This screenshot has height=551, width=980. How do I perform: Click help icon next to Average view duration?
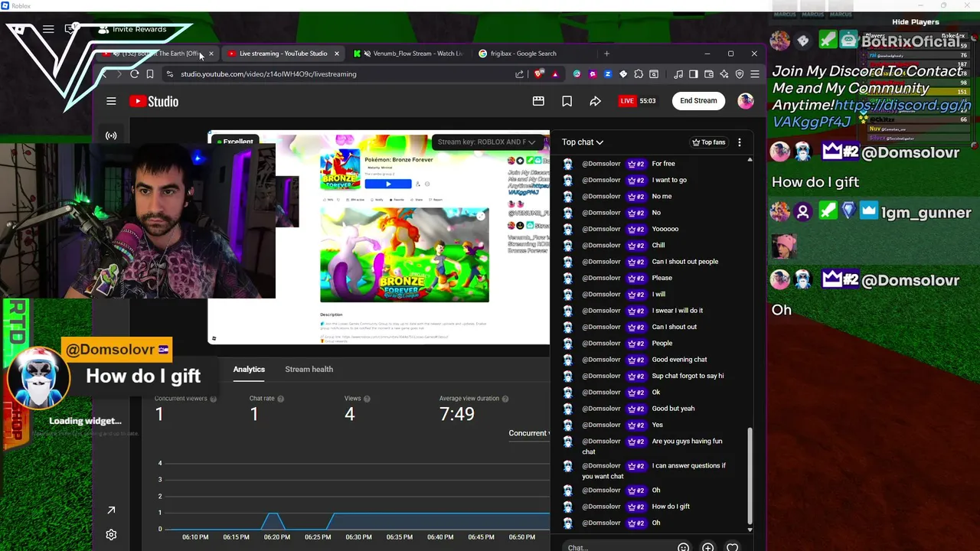(505, 399)
